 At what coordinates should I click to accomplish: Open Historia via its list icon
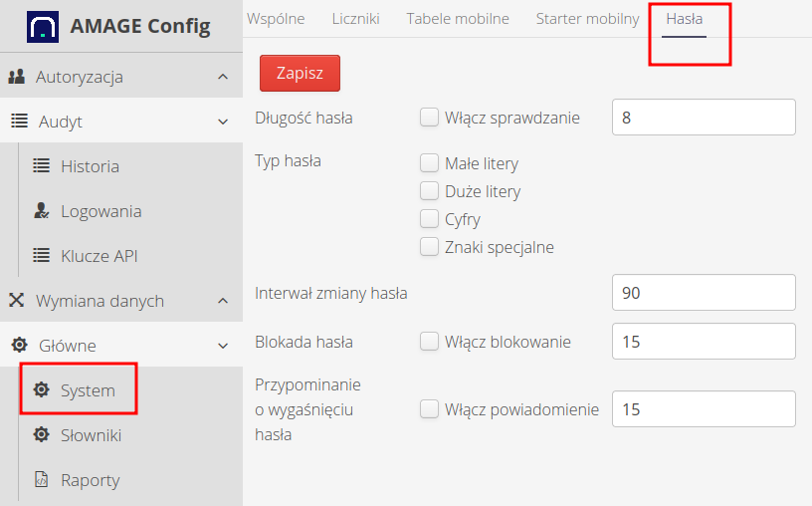pyautogui.click(x=41, y=166)
